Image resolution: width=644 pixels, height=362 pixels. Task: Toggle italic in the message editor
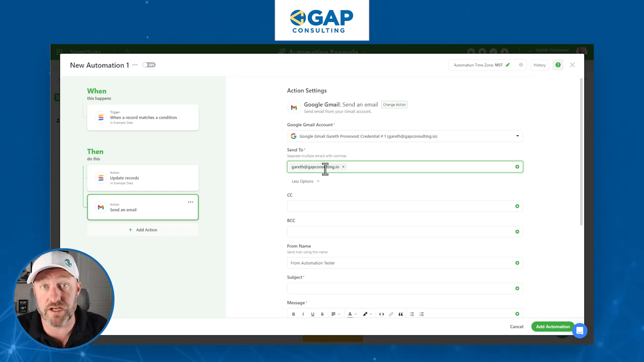[x=303, y=314]
